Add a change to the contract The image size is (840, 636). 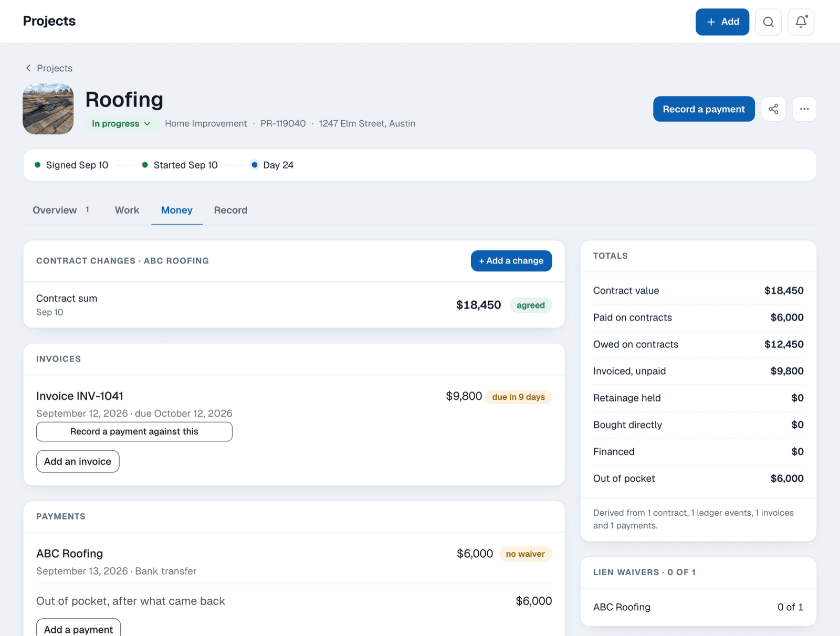tap(511, 261)
